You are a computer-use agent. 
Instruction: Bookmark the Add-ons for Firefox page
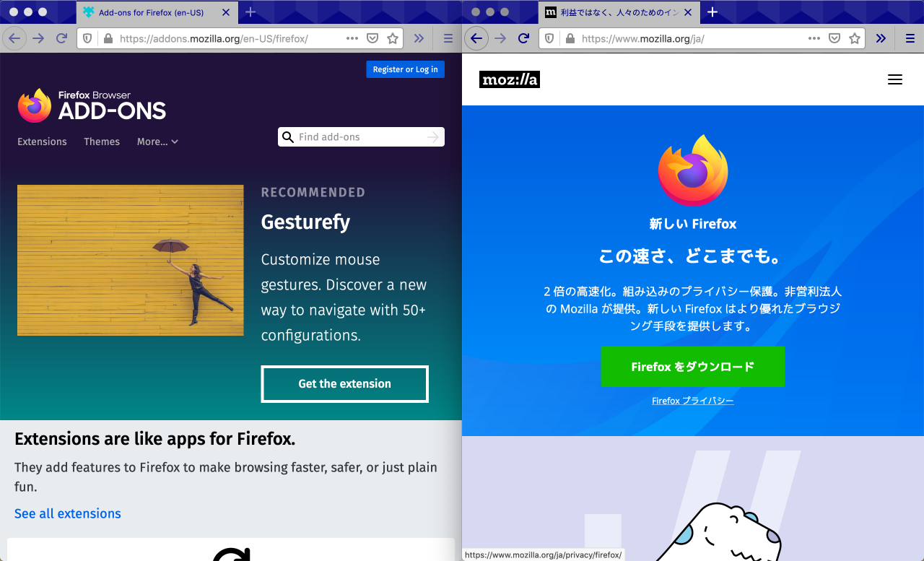393,38
